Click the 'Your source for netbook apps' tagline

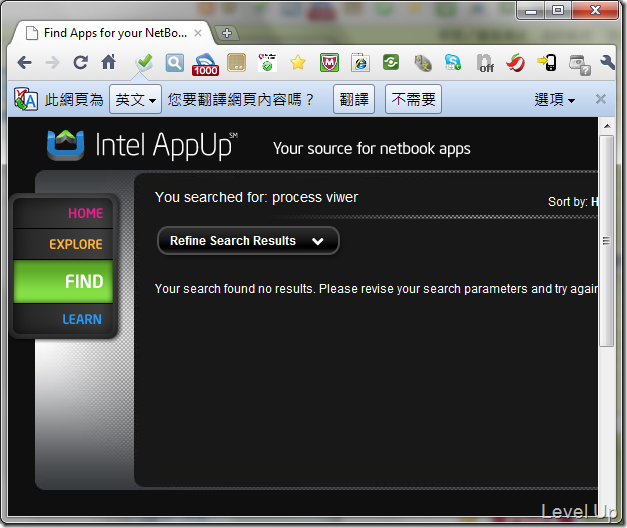pos(371,148)
